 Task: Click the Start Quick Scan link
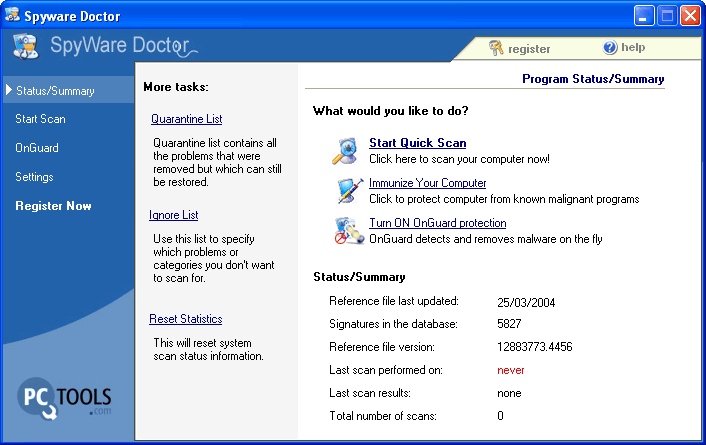pyautogui.click(x=417, y=143)
